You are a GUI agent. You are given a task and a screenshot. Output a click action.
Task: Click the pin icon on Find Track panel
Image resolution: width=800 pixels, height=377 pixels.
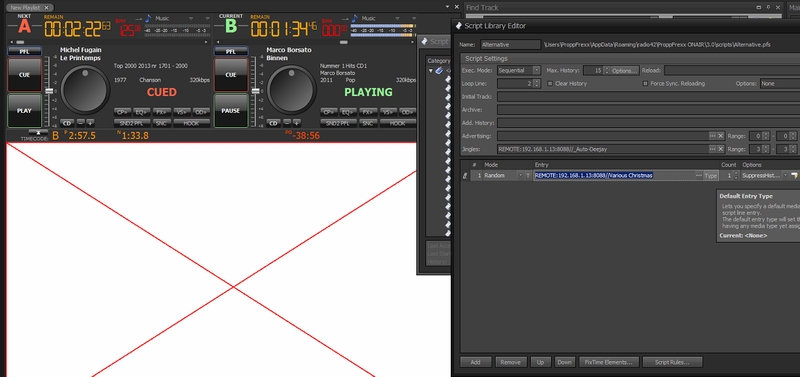coord(768,7)
